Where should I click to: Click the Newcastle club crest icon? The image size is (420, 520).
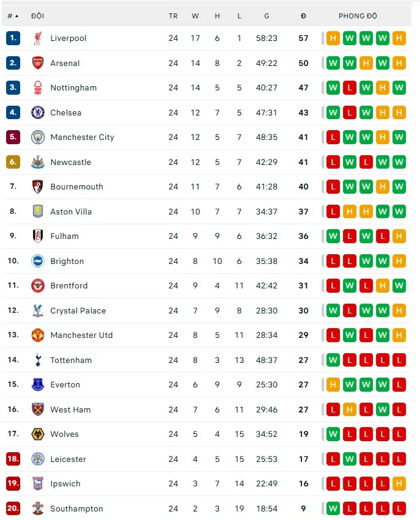[38, 162]
